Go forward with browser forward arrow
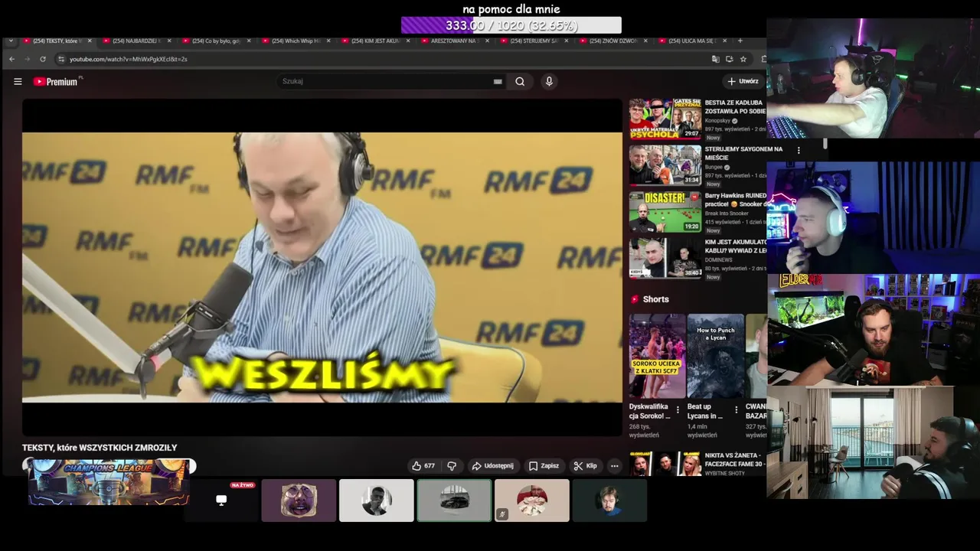 (x=27, y=59)
